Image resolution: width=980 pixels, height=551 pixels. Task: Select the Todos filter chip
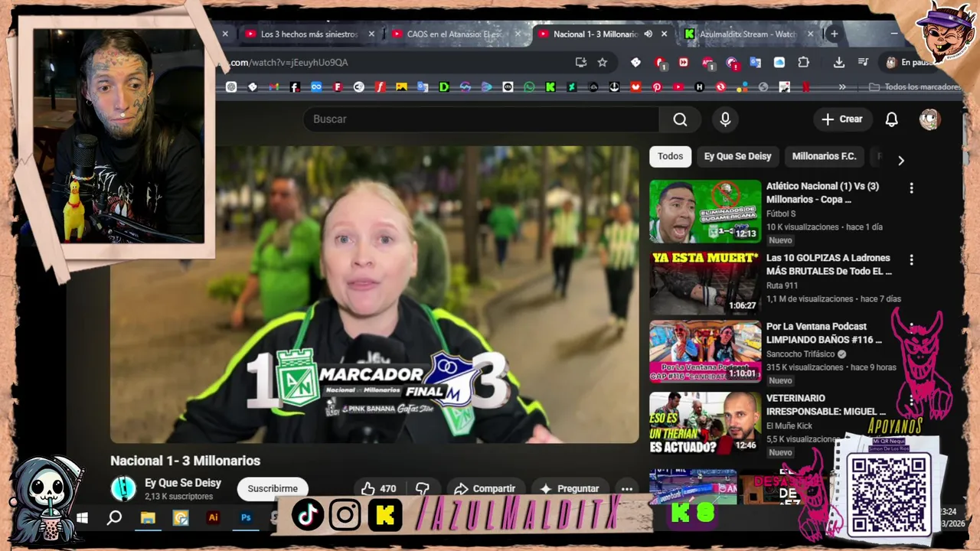click(670, 156)
